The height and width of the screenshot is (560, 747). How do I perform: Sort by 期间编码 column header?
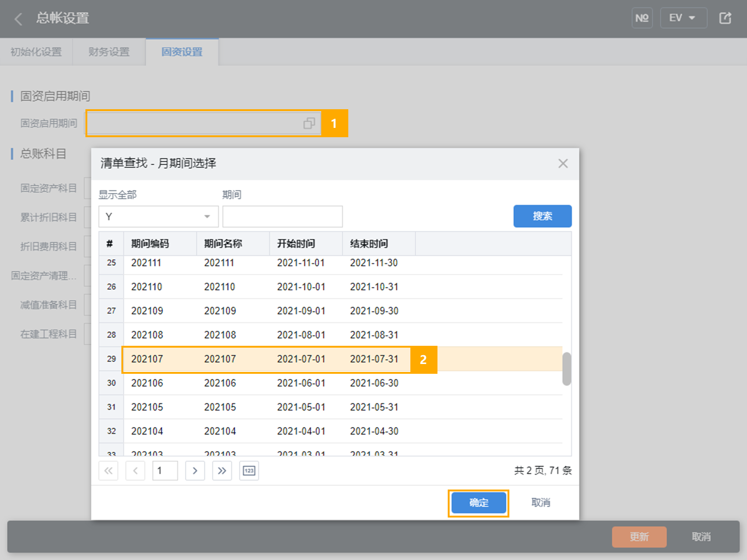pyautogui.click(x=160, y=244)
